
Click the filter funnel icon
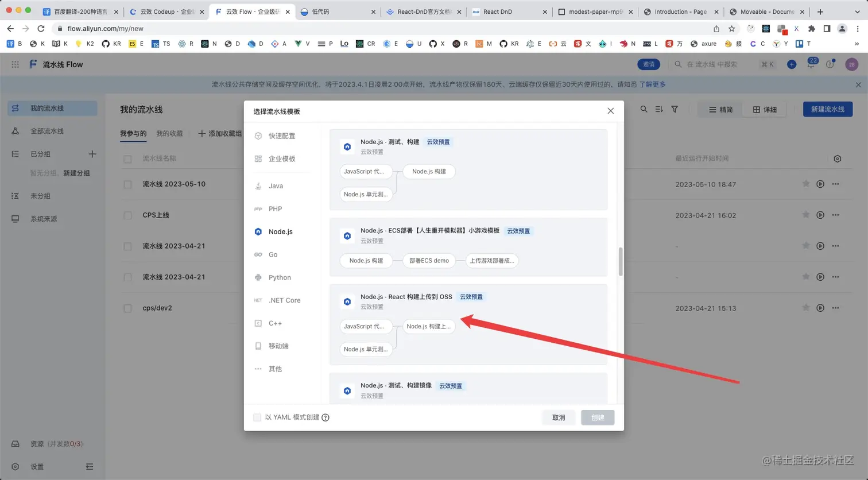(675, 109)
